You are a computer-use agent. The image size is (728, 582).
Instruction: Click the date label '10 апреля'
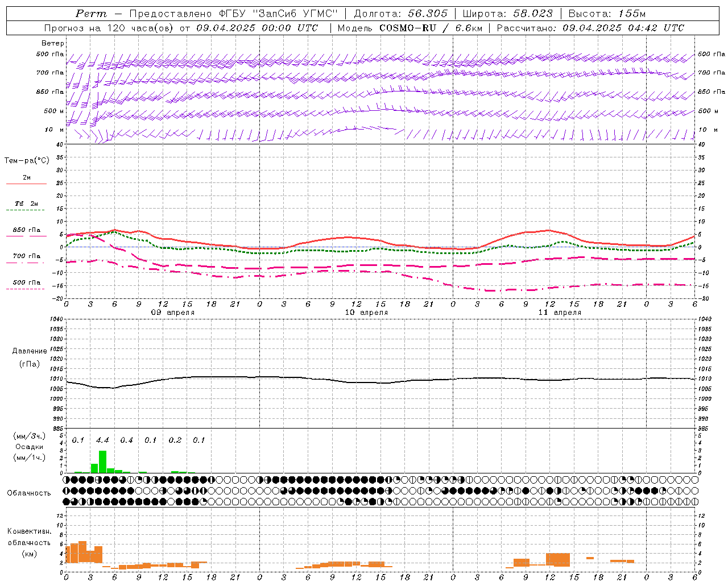click(x=366, y=313)
